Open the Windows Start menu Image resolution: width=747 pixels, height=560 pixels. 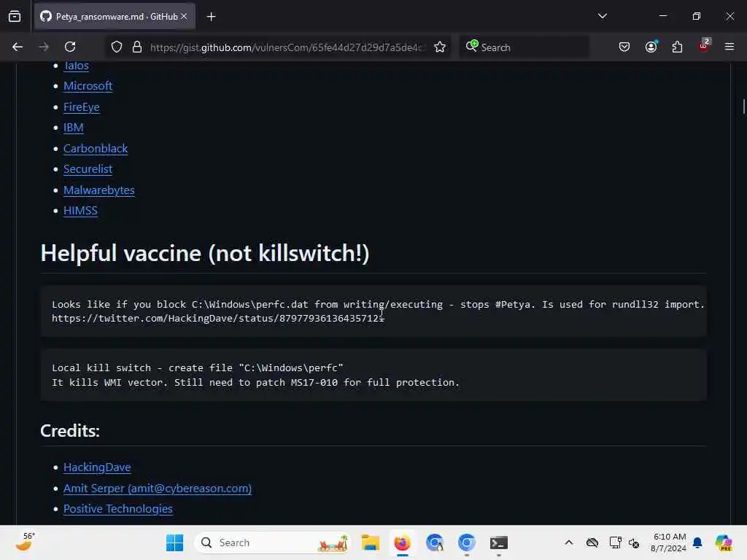click(x=175, y=542)
